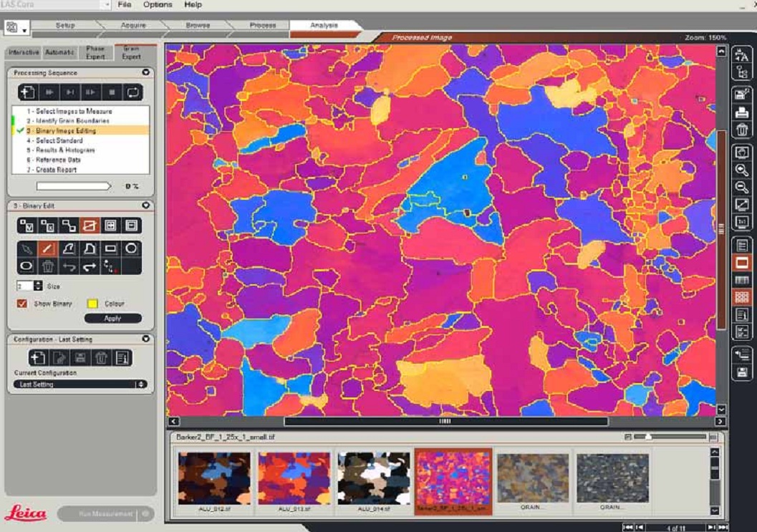Open the Current Configuration dropdown
This screenshot has width=757, height=532.
tap(80, 385)
